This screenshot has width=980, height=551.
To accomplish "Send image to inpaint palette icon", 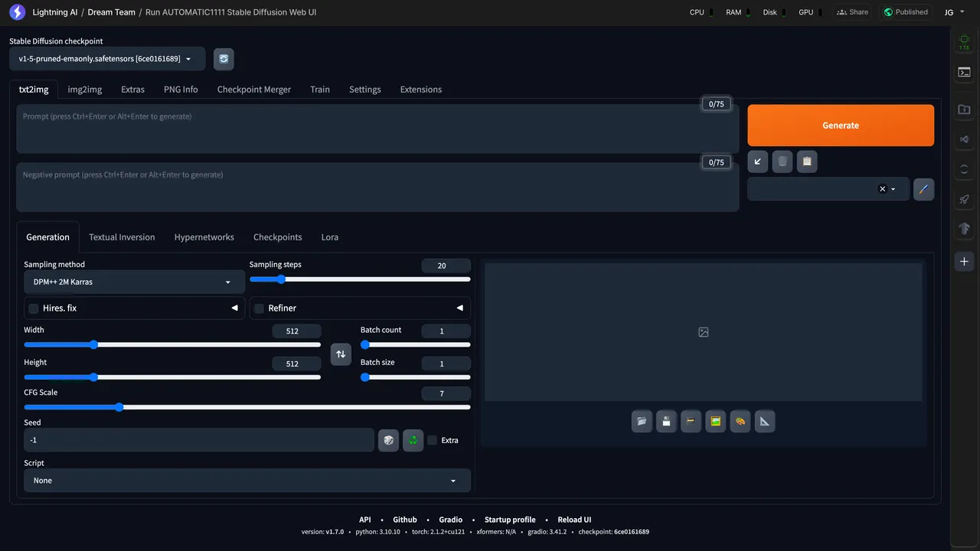I will [x=740, y=421].
